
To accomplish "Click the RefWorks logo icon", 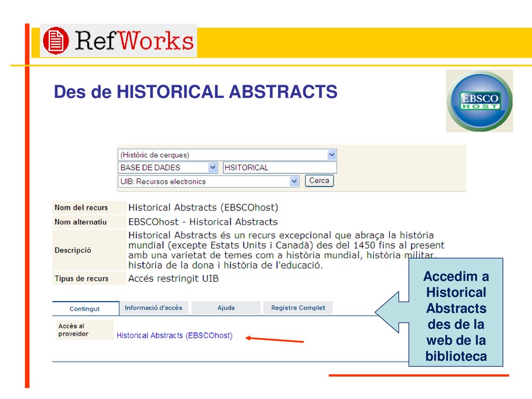I will click(x=56, y=41).
